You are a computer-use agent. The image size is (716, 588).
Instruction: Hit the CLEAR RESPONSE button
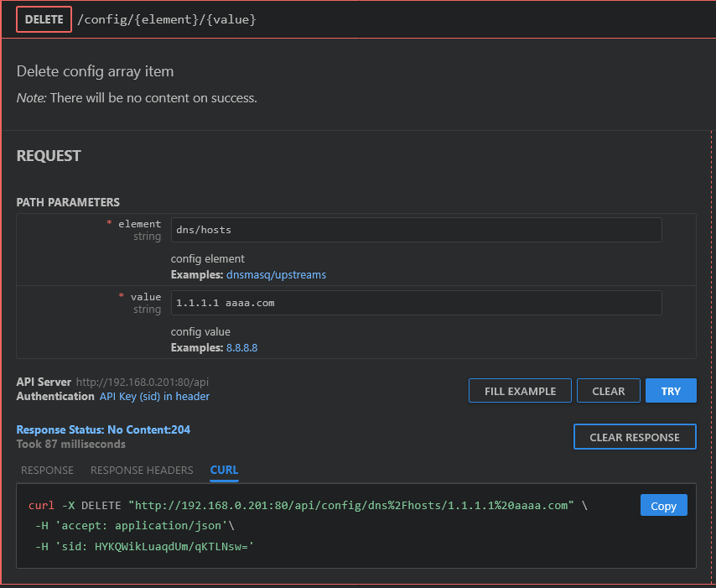[635, 437]
